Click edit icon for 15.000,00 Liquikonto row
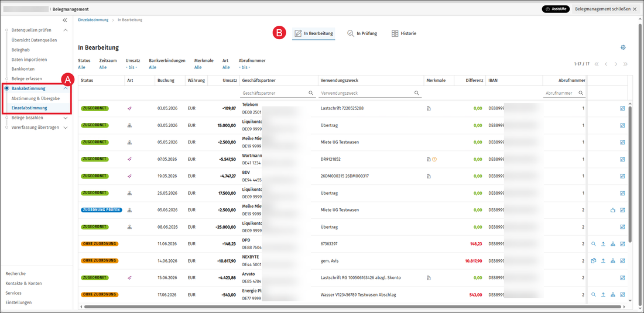The width and height of the screenshot is (644, 313). point(622,125)
